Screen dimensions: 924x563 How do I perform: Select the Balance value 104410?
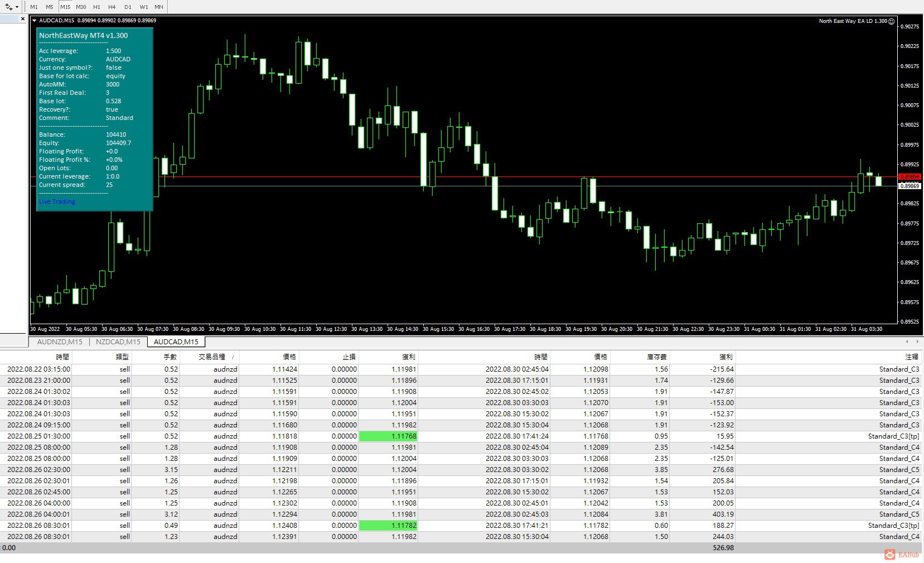pyautogui.click(x=116, y=134)
